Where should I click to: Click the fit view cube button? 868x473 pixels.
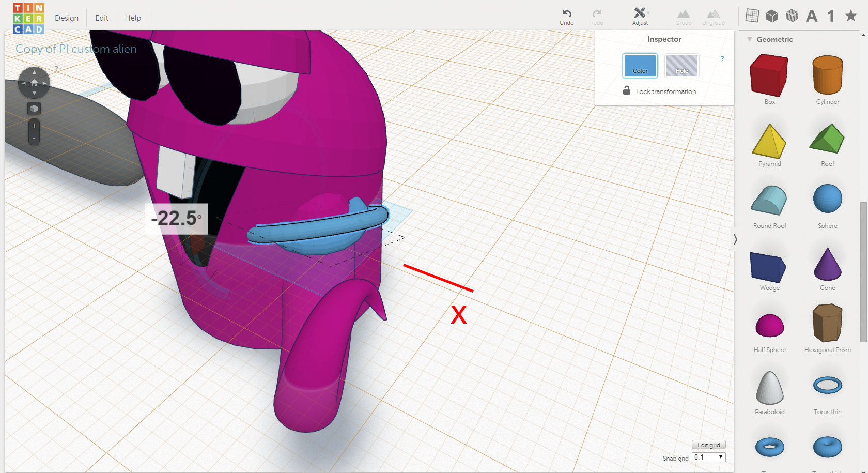point(34,109)
